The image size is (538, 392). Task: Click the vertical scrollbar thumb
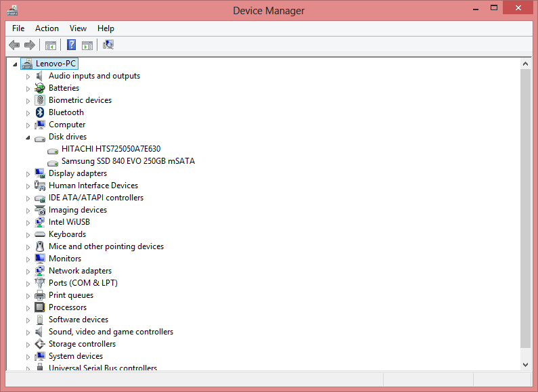[x=525, y=209]
